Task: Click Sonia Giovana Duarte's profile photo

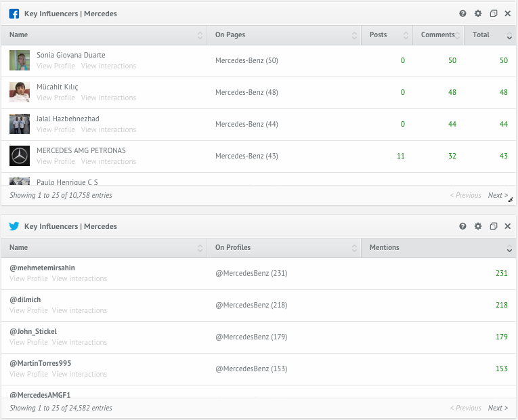Action: (20, 60)
